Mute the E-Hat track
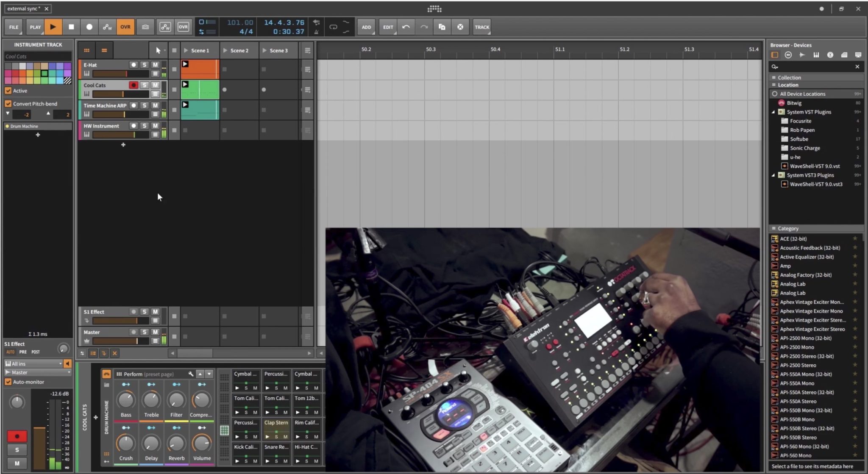The width and height of the screenshot is (868, 474). click(x=155, y=65)
